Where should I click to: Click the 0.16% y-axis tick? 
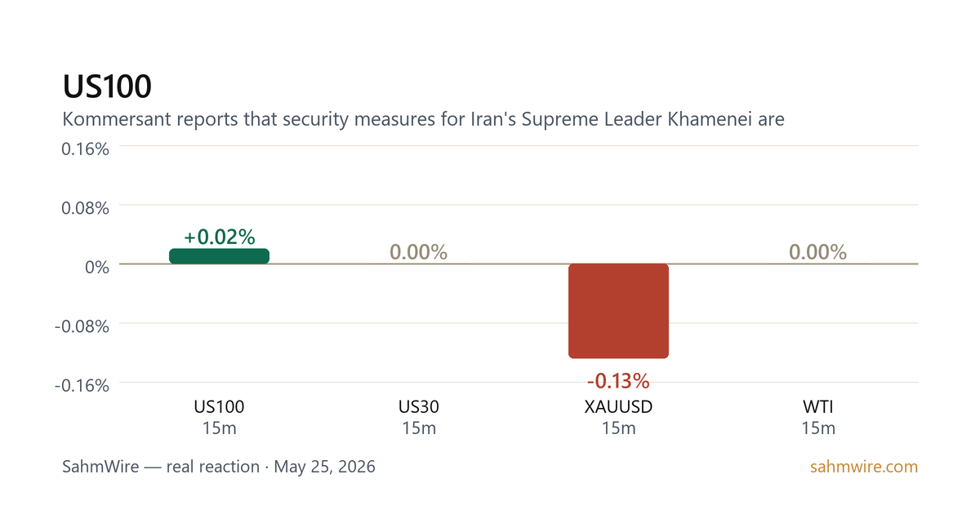(86, 148)
